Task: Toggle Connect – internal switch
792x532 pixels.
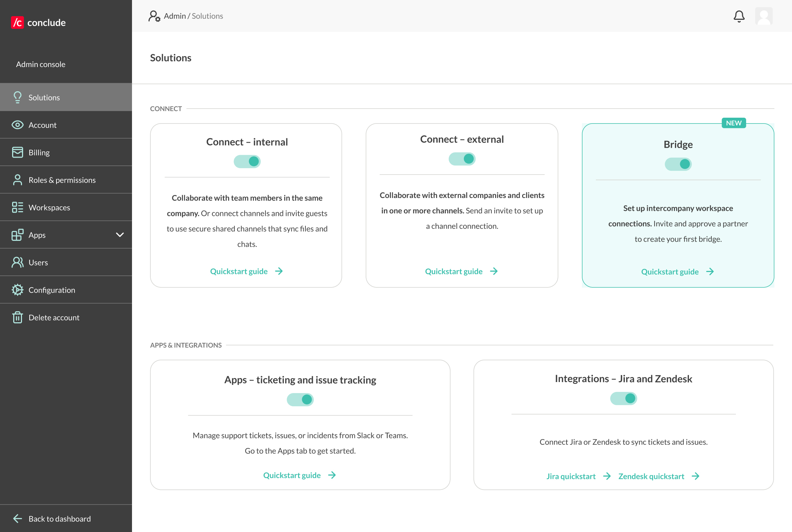Action: [247, 161]
